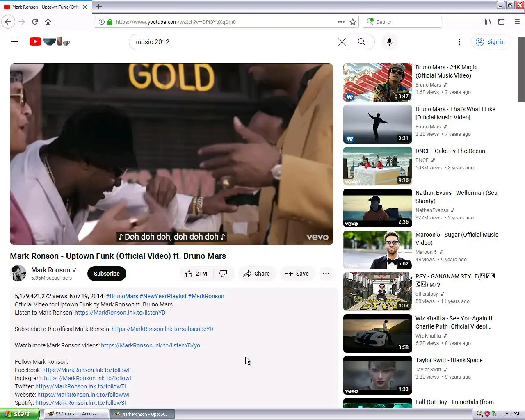Share the Uptown Funk video

point(256,274)
